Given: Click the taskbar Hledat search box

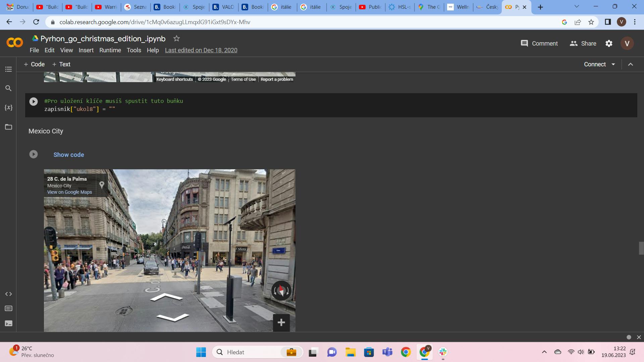Looking at the screenshot, I should pyautogui.click(x=257, y=352).
